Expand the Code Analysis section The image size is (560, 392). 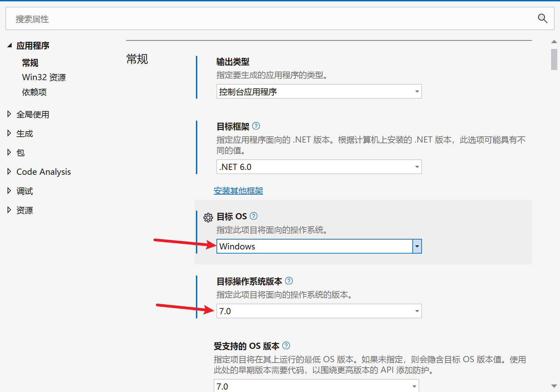point(9,171)
